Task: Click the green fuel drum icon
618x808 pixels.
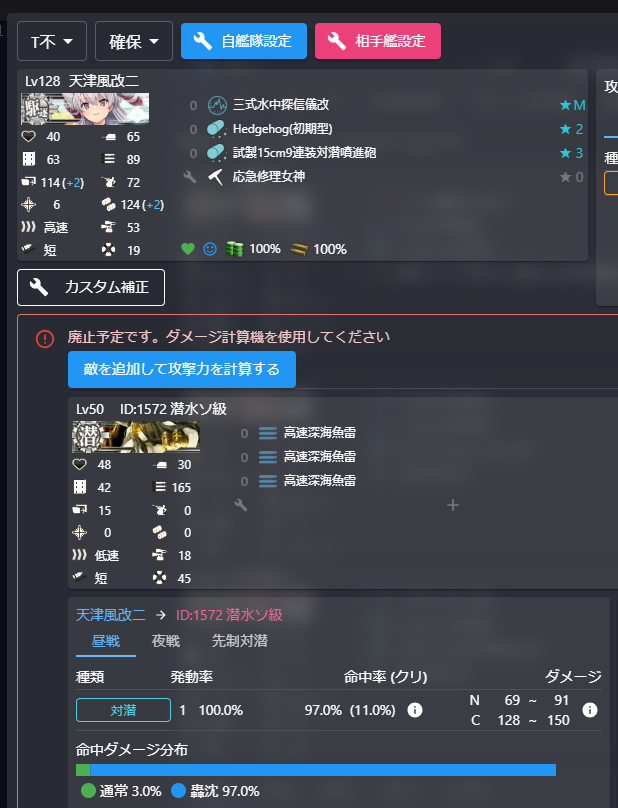Action: pyautogui.click(x=235, y=249)
